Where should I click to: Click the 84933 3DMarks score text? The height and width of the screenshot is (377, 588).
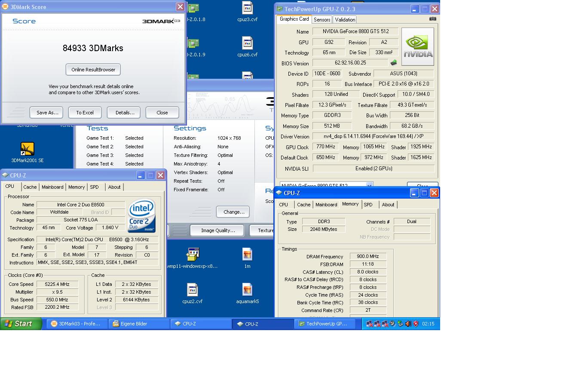coord(93,48)
